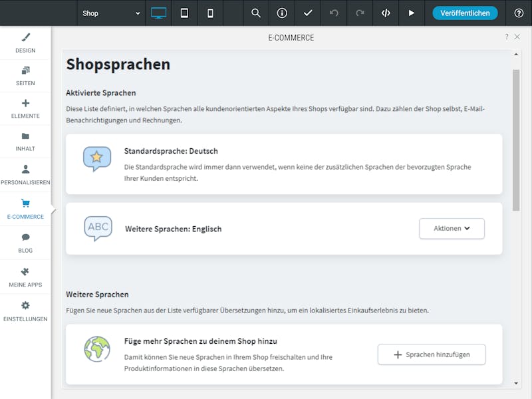532x399 pixels.
Task: Go to Einstellungen in sidebar
Action: (25, 311)
